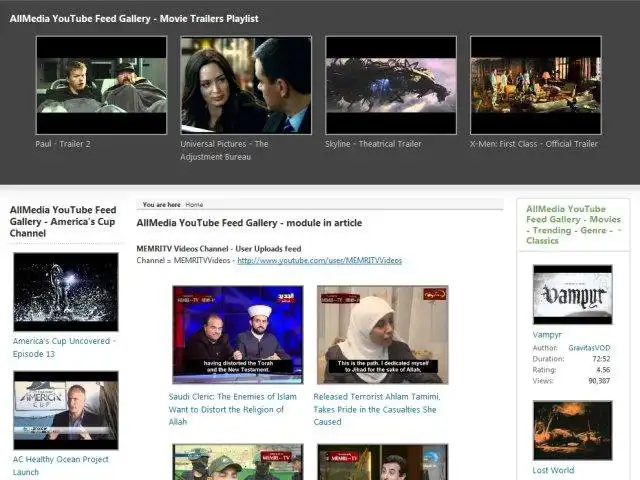
Task: Click 'AllMedia YouTube Feed Gallery - Movie Trailers Playlist' heading
Action: [x=134, y=19]
